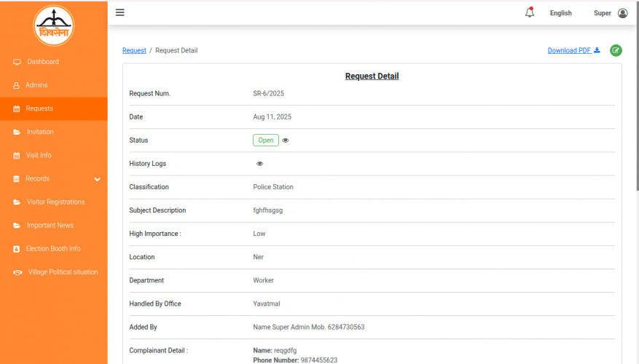Click the Request Detail heading
The image size is (639, 364).
click(x=372, y=76)
